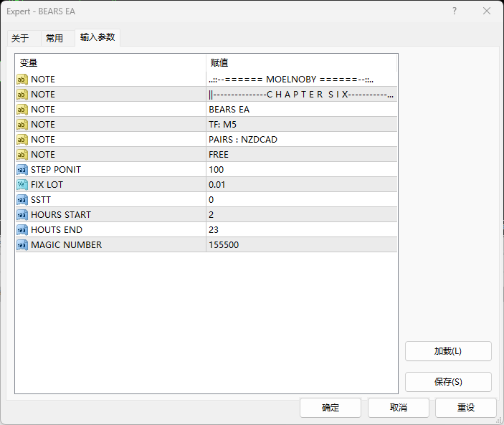
Task: Select the MOELNOBY note value cell
Action: [x=302, y=80]
